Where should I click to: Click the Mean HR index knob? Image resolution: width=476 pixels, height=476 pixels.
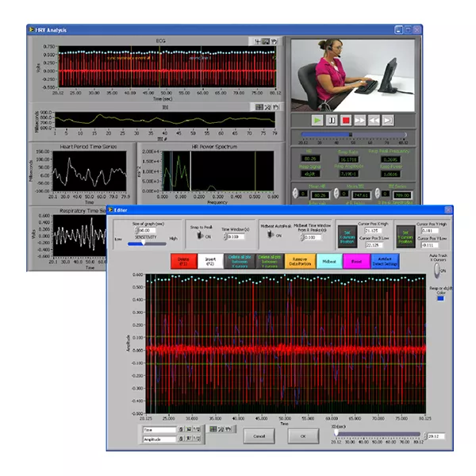click(295, 193)
